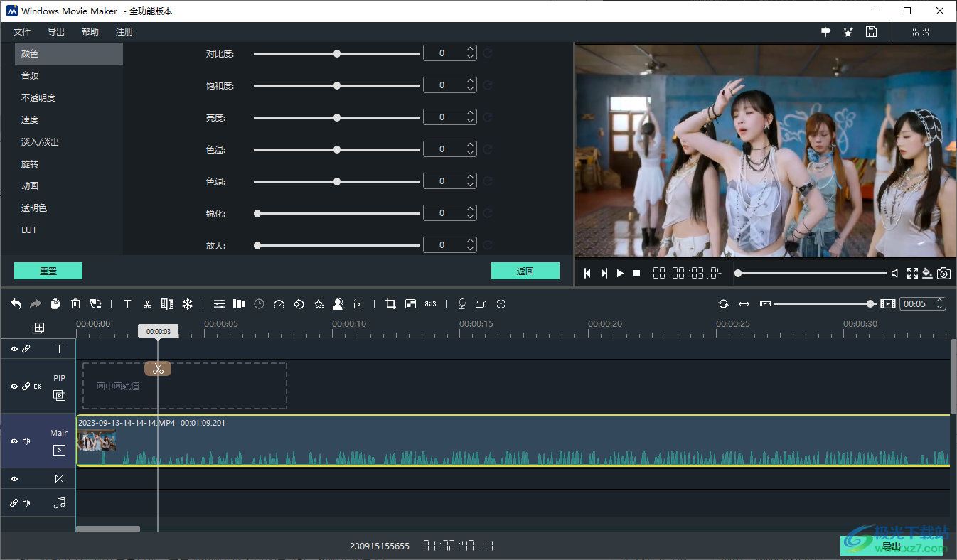Open the 00:05 duration stepper dropdown
The image size is (957, 560).
pyautogui.click(x=939, y=303)
